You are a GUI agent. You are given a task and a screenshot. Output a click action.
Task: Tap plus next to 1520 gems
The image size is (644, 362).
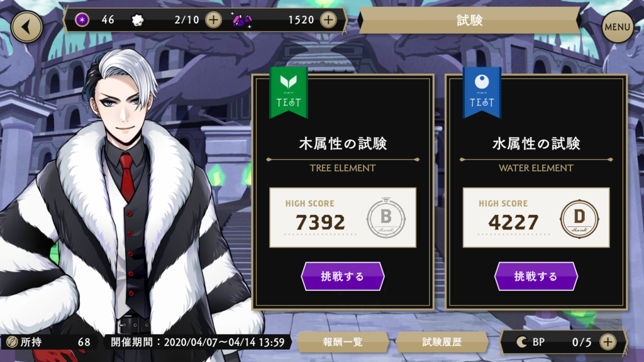[328, 19]
